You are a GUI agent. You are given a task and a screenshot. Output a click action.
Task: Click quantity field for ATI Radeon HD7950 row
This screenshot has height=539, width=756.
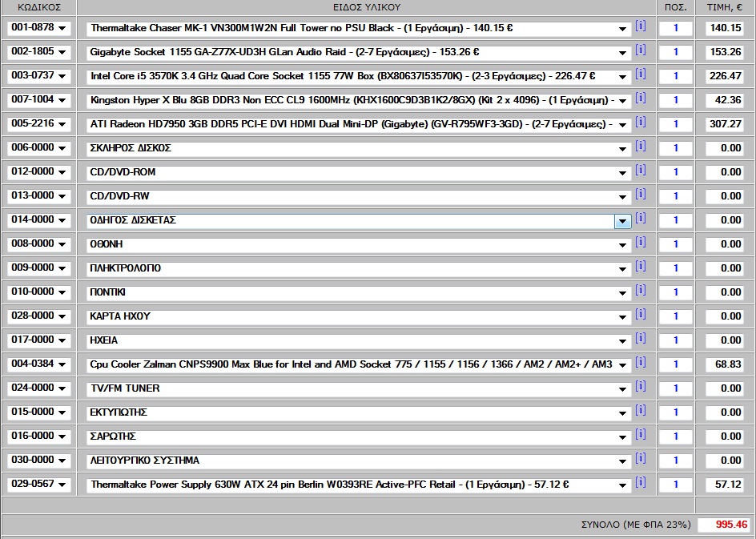coord(675,124)
